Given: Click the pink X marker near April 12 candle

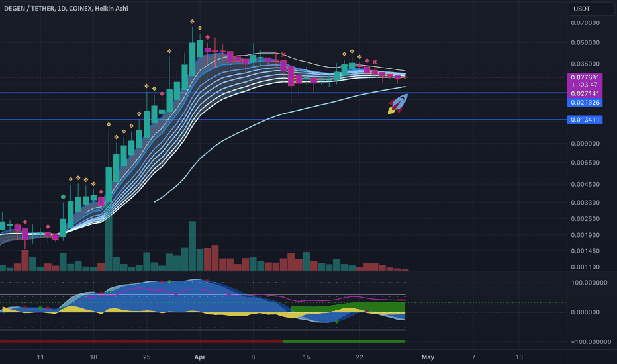Looking at the screenshot, I should (x=283, y=55).
